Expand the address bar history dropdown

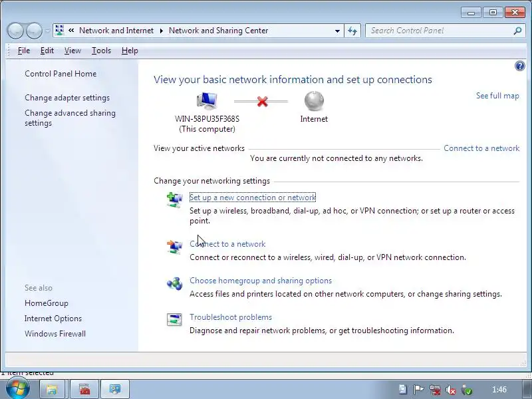pos(337,31)
